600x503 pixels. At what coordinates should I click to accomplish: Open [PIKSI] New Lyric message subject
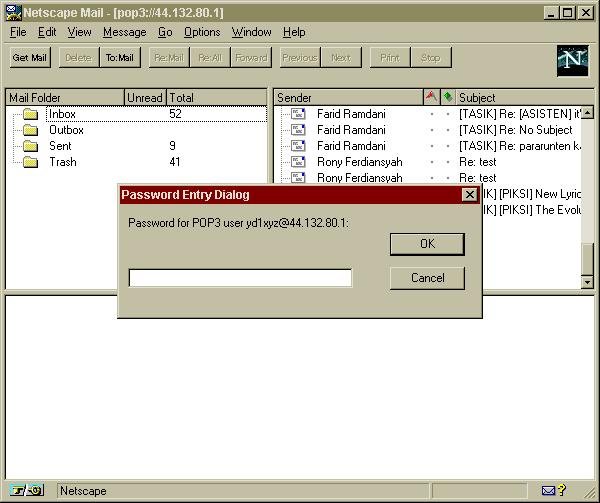532,194
